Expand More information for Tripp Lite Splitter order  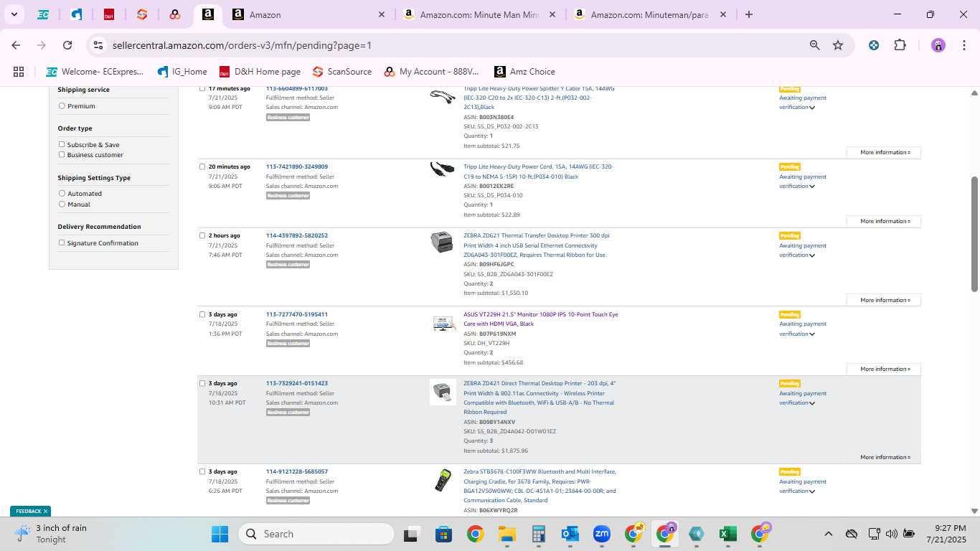pyautogui.click(x=884, y=152)
